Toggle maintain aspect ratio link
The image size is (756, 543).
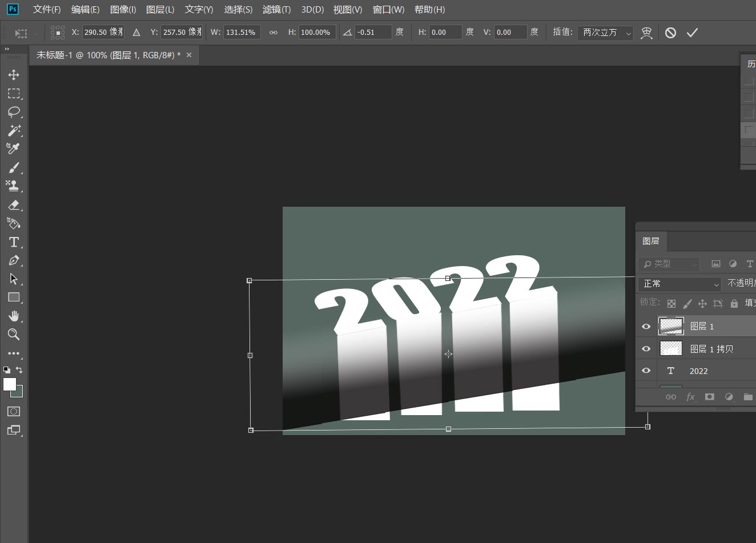(x=274, y=33)
